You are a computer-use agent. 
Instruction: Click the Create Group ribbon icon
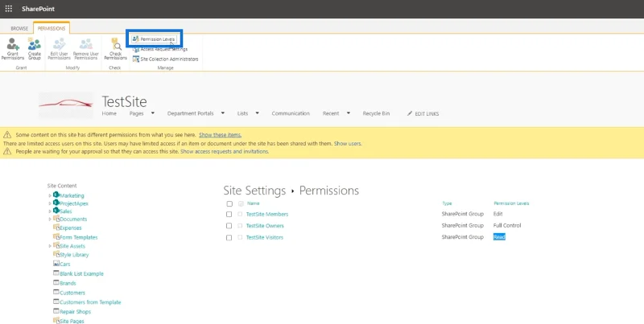pyautogui.click(x=35, y=48)
